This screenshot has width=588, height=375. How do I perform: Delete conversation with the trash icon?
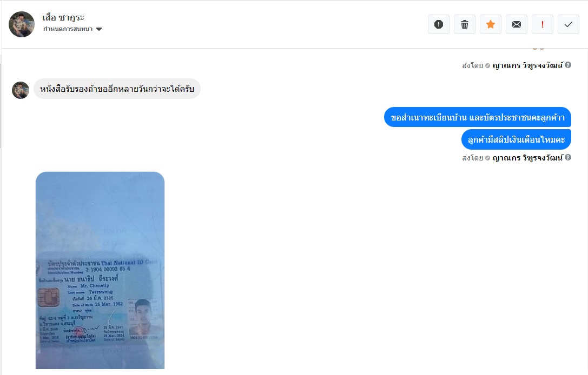464,24
